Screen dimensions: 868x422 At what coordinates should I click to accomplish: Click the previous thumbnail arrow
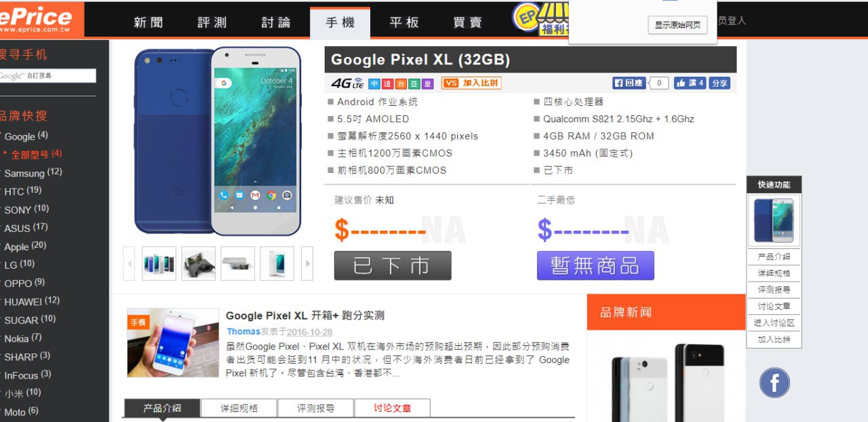click(x=129, y=263)
